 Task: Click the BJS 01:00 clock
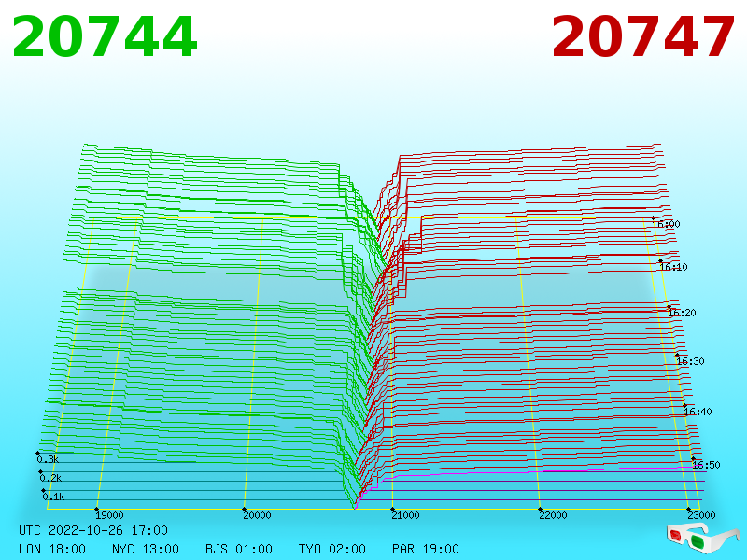click(x=239, y=549)
